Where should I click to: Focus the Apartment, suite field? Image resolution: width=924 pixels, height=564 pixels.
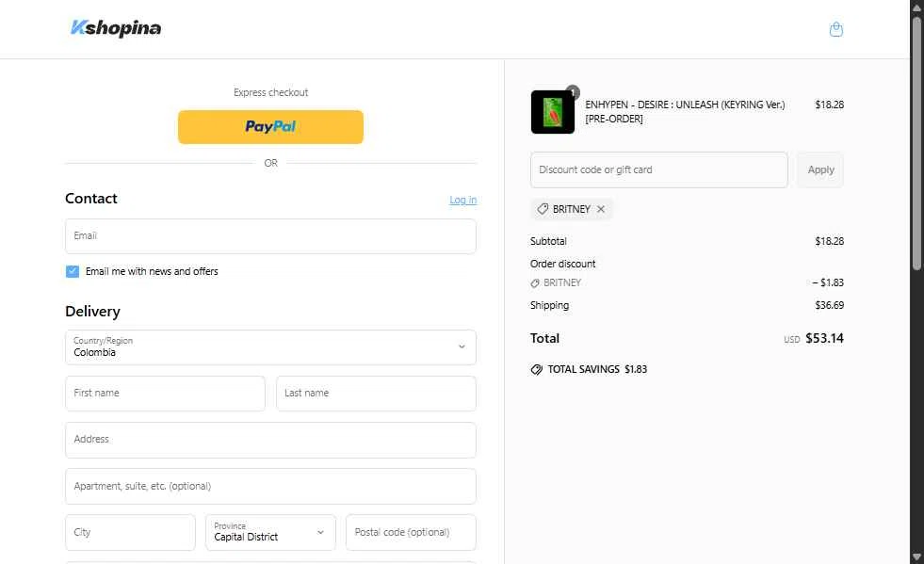point(270,486)
